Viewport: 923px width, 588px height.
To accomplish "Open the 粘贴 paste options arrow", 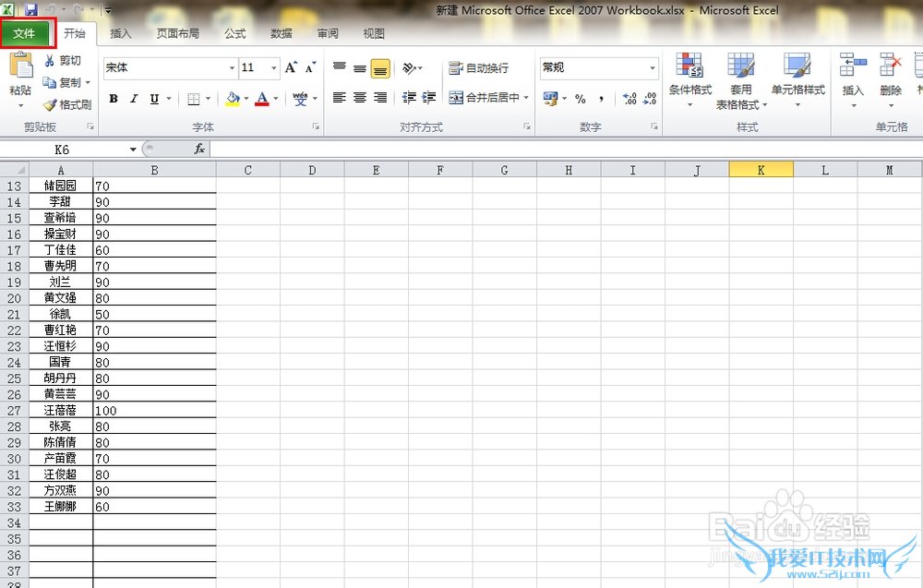I will (x=20, y=106).
